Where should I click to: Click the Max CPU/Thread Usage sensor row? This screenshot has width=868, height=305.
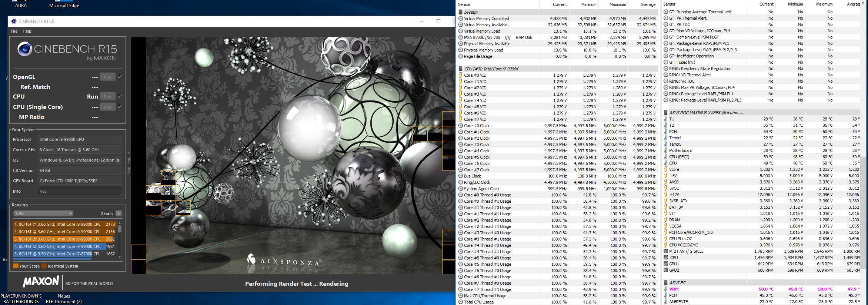557,296
